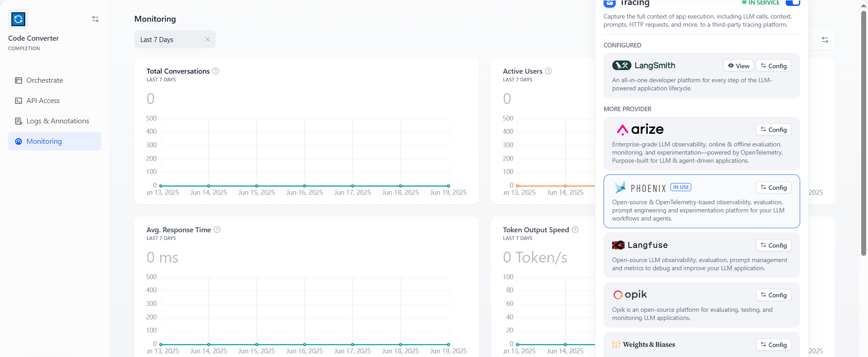Viewport: 868px width, 357px height.
Task: View the LangSmith tracing configuration
Action: 738,66
